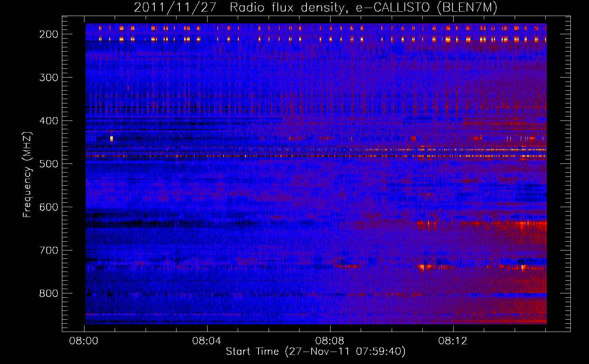The height and width of the screenshot is (364, 589).
Task: Click the 'Frequency (MHZ)' axis label
Action: tap(27, 174)
